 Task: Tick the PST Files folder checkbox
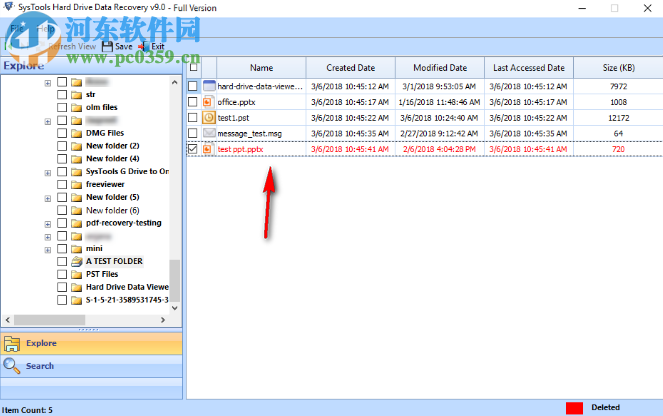pyautogui.click(x=62, y=274)
